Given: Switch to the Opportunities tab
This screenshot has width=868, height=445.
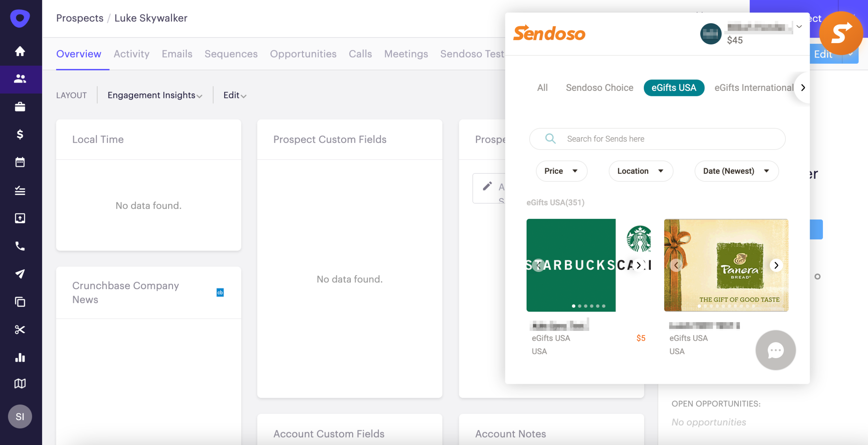Looking at the screenshot, I should pyautogui.click(x=303, y=54).
